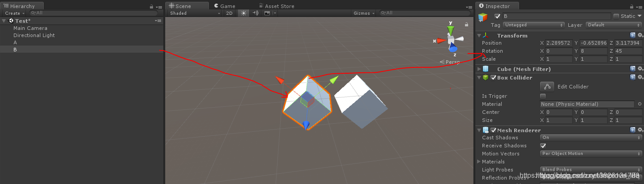Disable Box Collider component checkbox

494,77
